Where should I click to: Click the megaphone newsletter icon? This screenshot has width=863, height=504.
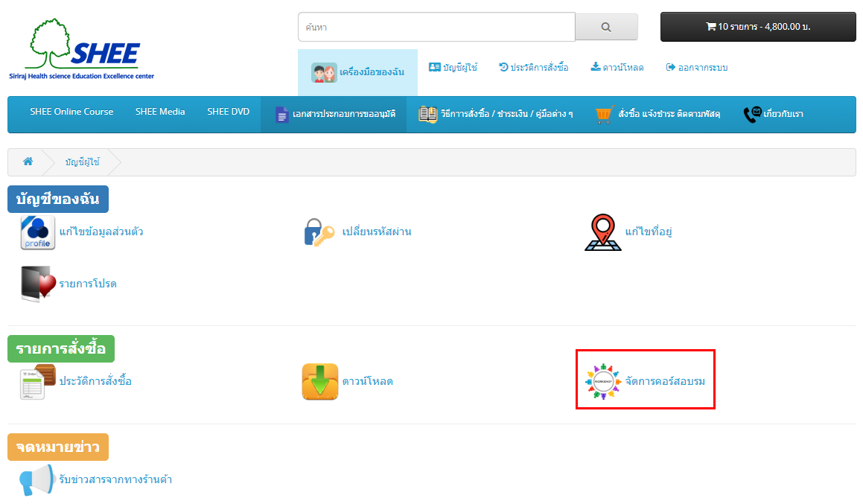(x=37, y=480)
